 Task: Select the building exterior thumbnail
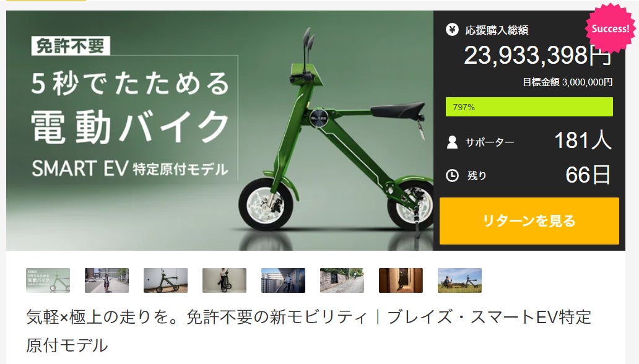[x=283, y=280]
